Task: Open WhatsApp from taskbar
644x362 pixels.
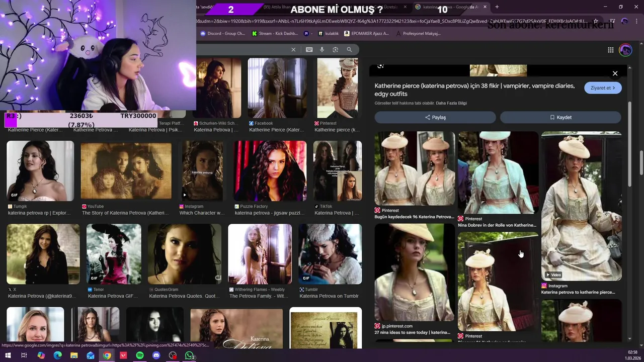Action: pyautogui.click(x=190, y=355)
